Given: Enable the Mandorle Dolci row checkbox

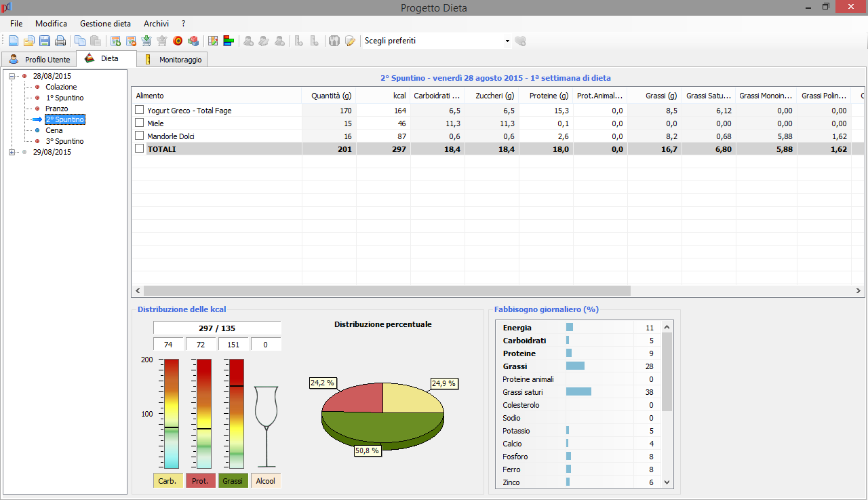Looking at the screenshot, I should click(139, 136).
